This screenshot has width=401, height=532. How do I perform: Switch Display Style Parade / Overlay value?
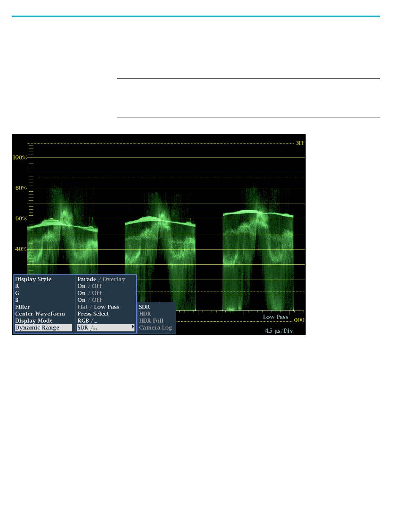(x=101, y=279)
